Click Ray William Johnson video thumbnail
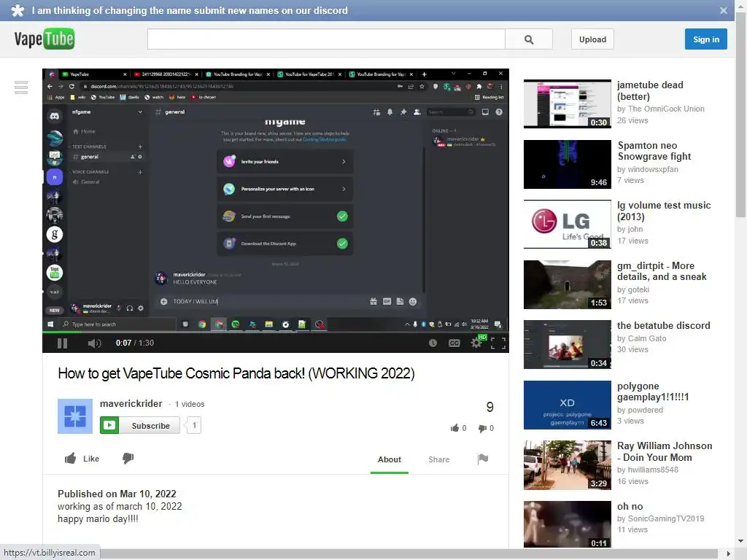747x560 pixels. coord(567,465)
